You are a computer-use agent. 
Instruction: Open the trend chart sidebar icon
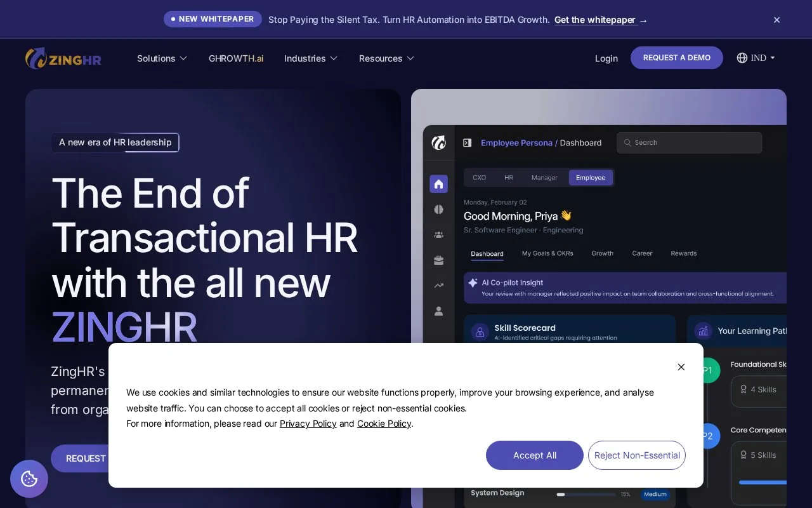(x=438, y=286)
